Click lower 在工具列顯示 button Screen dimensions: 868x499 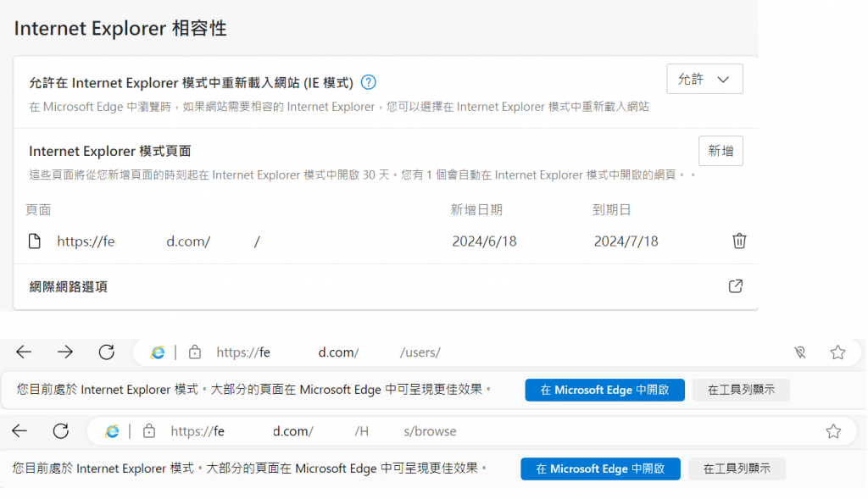[737, 469]
